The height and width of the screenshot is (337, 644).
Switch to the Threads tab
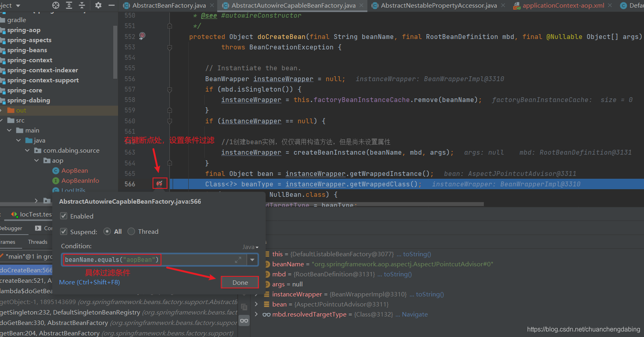click(38, 242)
